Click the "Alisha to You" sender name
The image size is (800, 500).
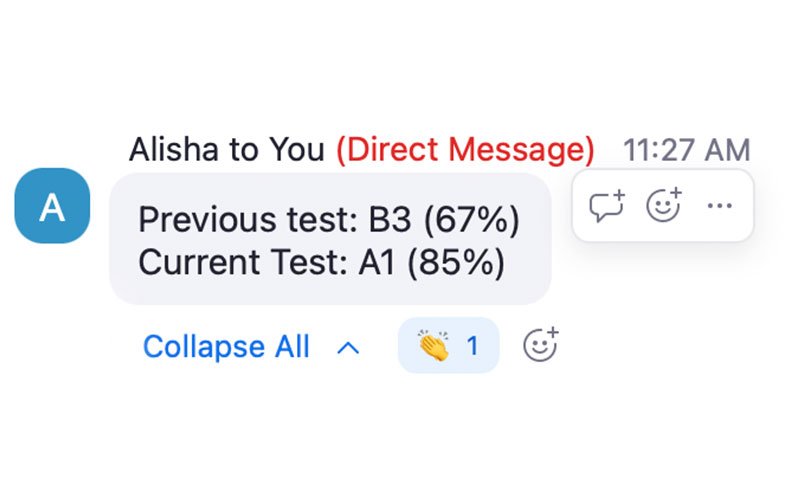tap(227, 150)
